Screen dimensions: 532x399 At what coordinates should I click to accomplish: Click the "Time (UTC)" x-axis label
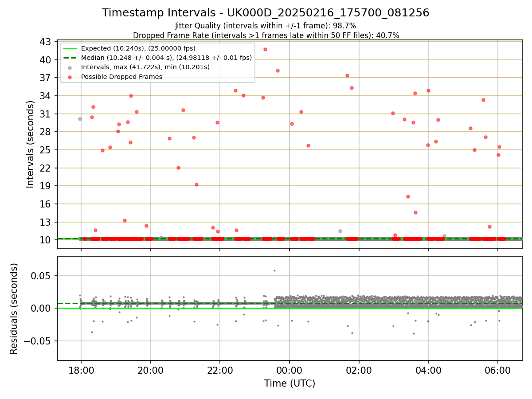point(289,383)
